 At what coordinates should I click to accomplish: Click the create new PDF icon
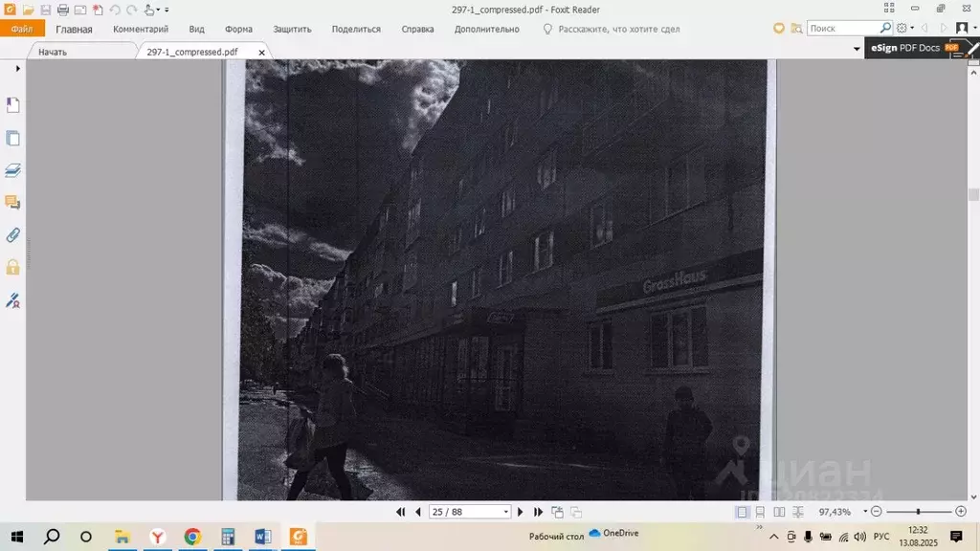tap(98, 10)
